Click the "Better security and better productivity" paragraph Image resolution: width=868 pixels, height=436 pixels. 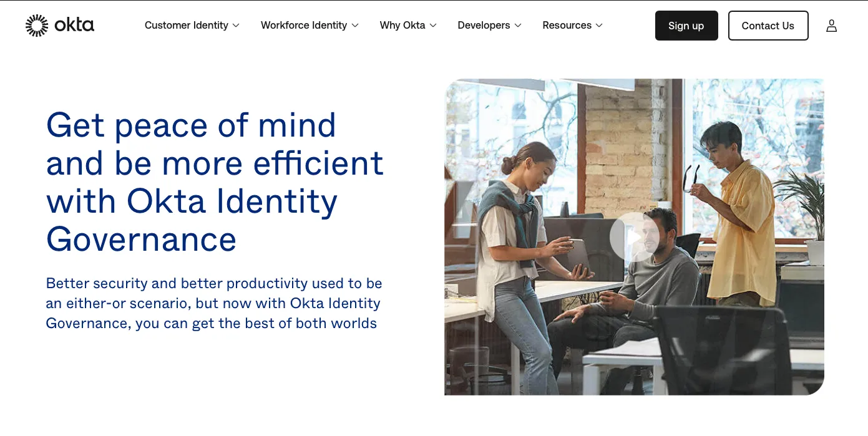pos(214,303)
